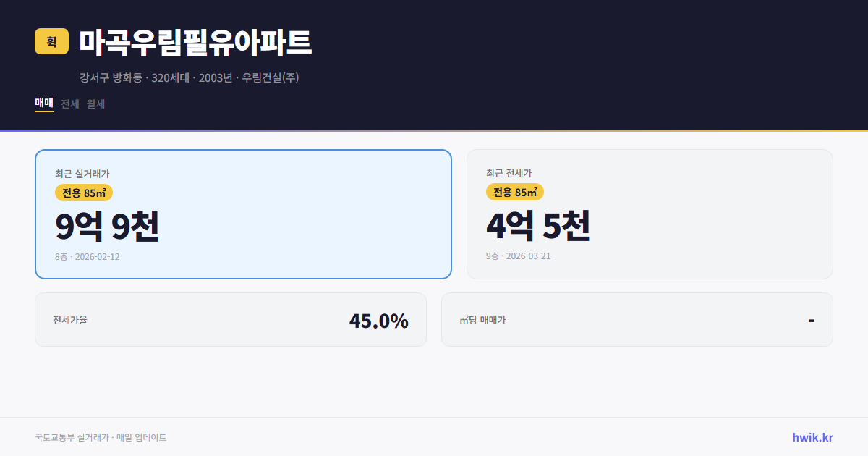This screenshot has width=868, height=456.
Task: Open the hwik.kr homepage link
Action: [812, 437]
